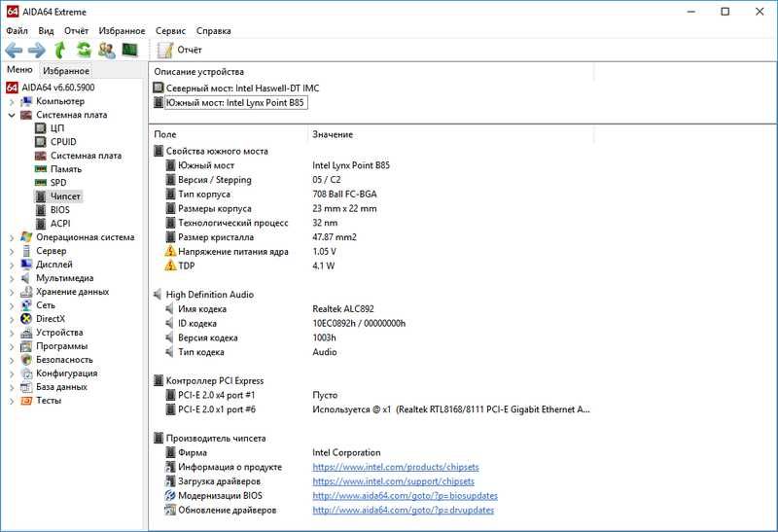Click the Хранение данных drive icon
Image resolution: width=778 pixels, height=532 pixels.
pyautogui.click(x=26, y=292)
